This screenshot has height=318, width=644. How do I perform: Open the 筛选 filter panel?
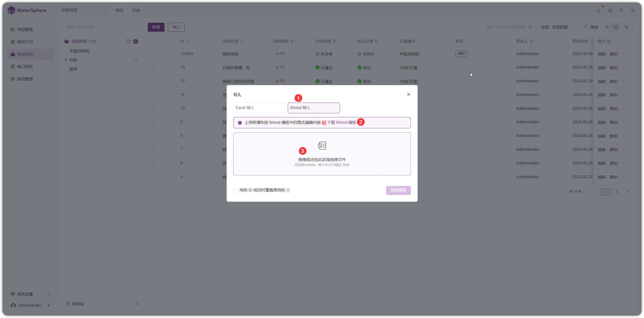[x=591, y=27]
